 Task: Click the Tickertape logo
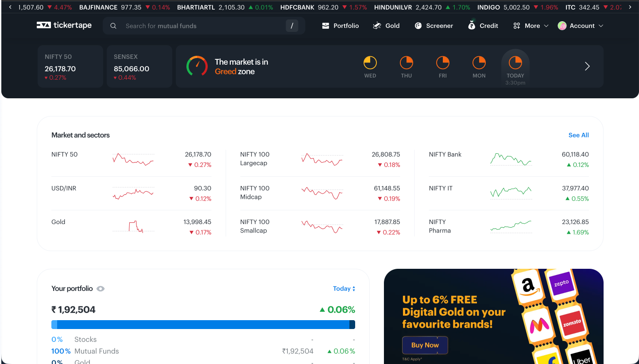pos(64,26)
